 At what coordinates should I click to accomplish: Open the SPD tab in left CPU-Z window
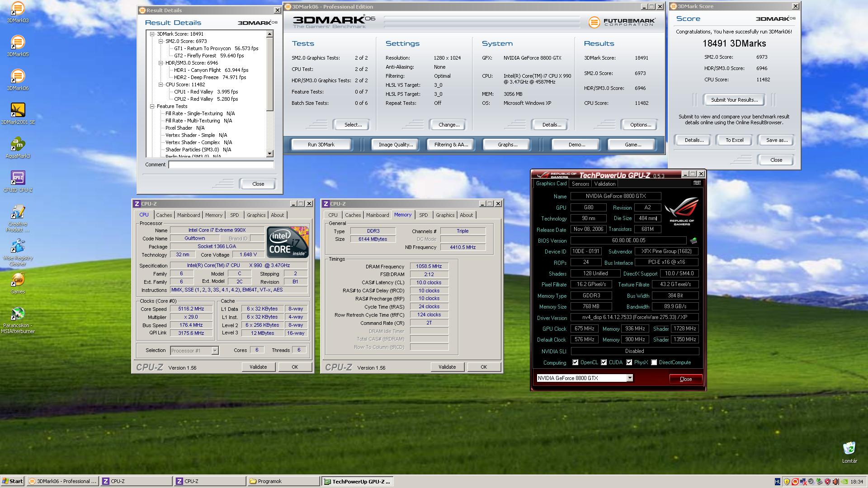pos(234,215)
